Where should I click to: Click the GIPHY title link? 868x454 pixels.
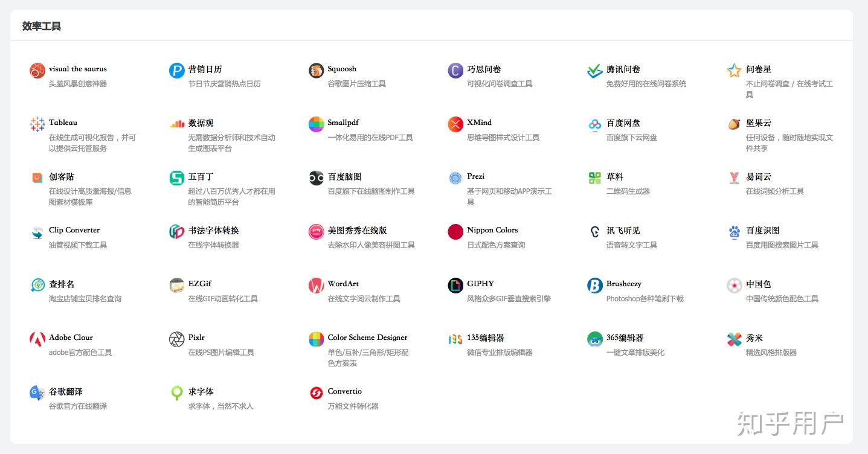tap(481, 284)
